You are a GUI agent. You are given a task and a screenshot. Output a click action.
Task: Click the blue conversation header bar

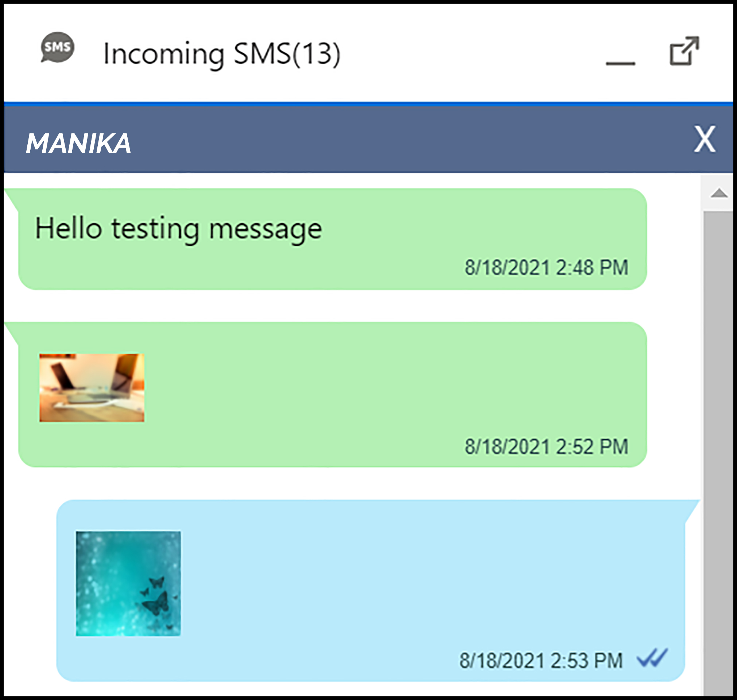(368, 140)
